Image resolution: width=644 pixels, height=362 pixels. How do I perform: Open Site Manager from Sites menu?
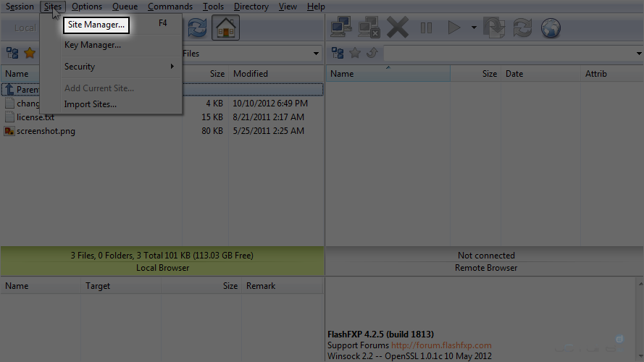(x=96, y=25)
